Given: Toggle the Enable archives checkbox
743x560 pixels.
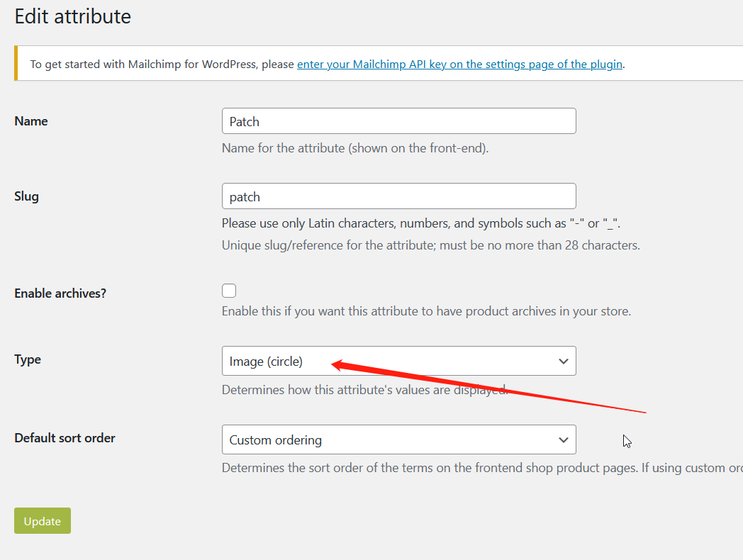Looking at the screenshot, I should tap(229, 291).
